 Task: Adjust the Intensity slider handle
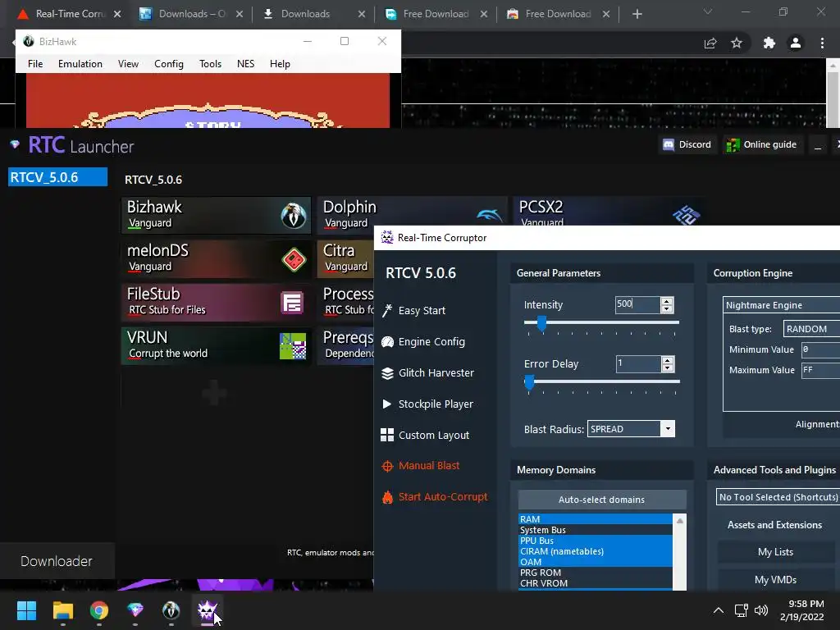(x=541, y=323)
